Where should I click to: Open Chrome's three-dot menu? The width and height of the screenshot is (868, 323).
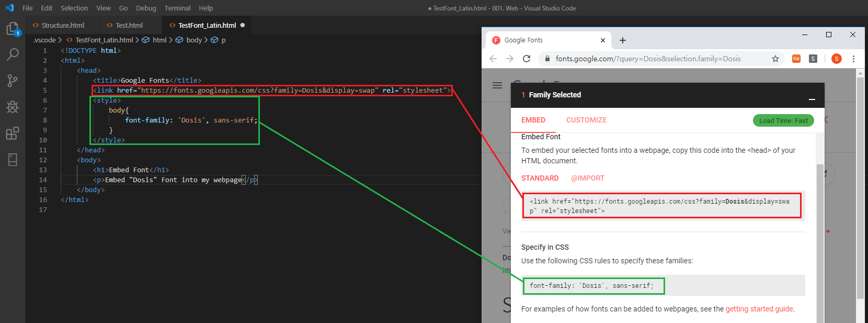coord(854,59)
